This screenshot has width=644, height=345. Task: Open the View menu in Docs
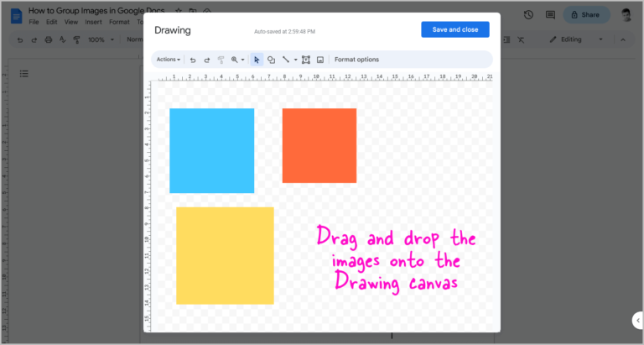click(x=71, y=22)
